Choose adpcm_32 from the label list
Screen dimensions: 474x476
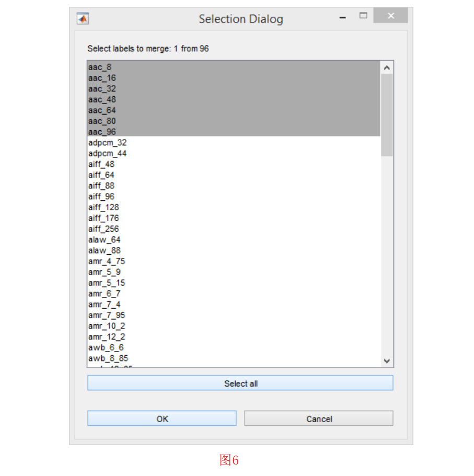pos(107,143)
